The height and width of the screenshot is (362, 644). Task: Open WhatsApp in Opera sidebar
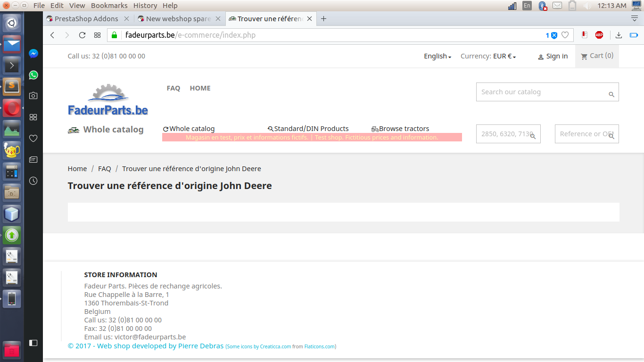(33, 75)
